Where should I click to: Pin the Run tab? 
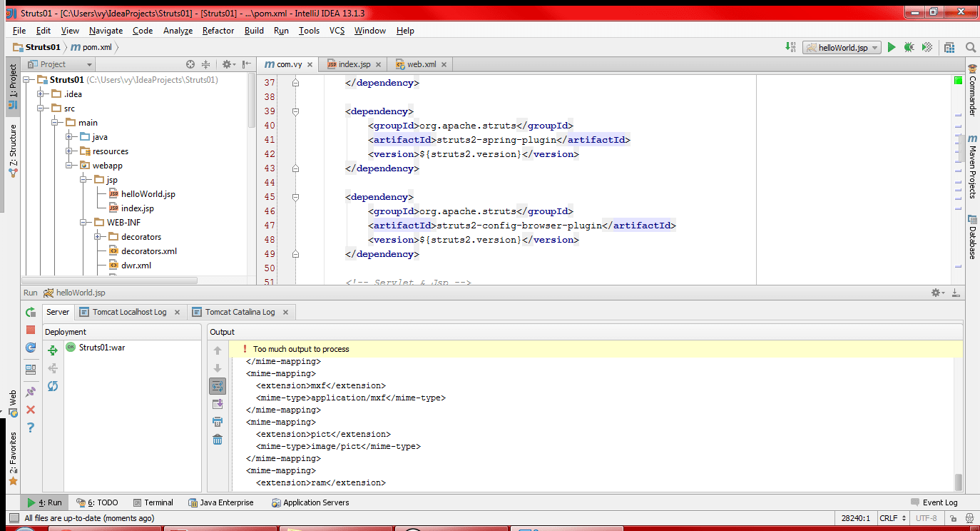pyautogui.click(x=31, y=392)
